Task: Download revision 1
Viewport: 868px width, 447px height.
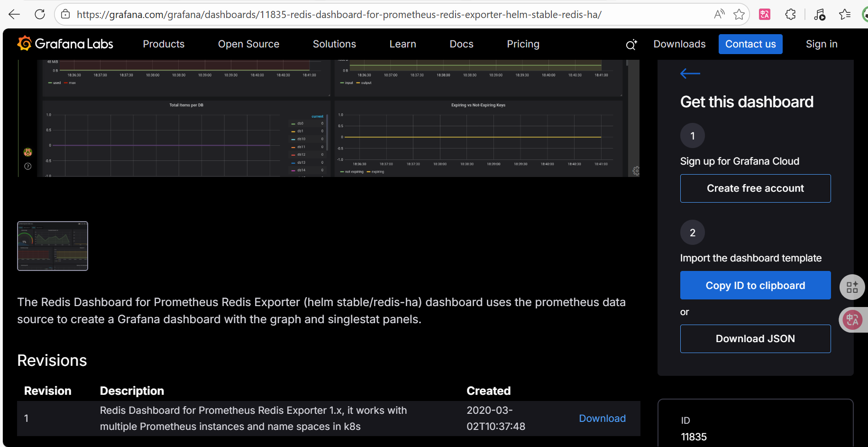Action: (602, 419)
